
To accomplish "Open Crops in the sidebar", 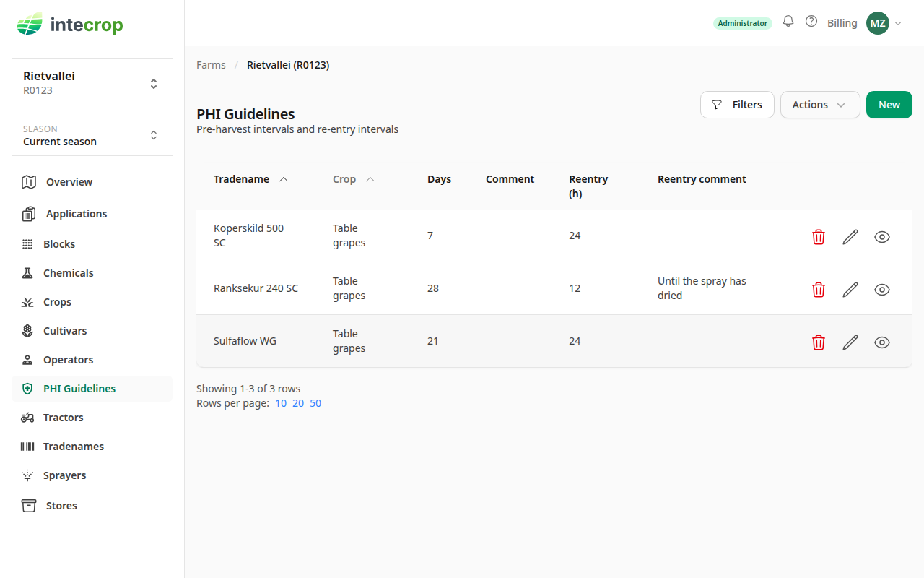I will tap(92, 302).
